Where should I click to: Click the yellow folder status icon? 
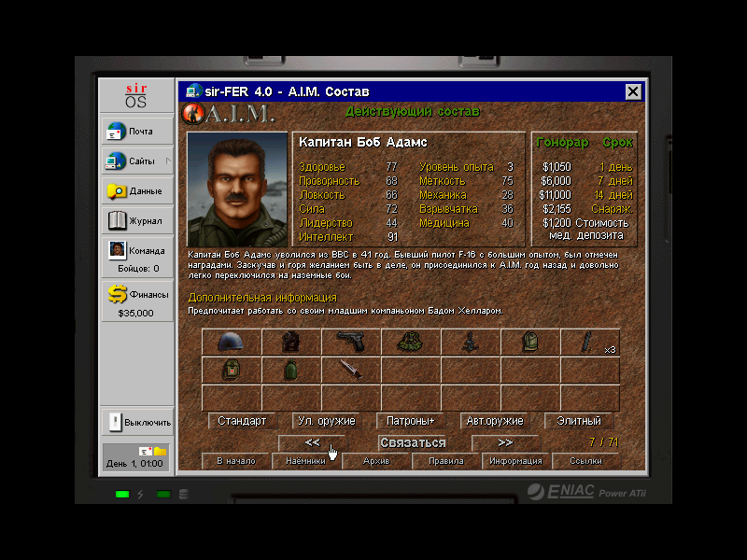[x=160, y=451]
